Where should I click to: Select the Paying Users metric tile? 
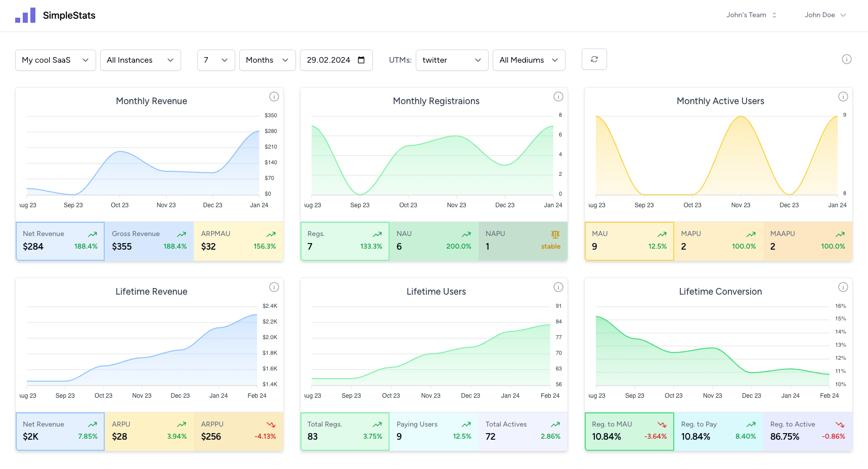click(x=433, y=432)
